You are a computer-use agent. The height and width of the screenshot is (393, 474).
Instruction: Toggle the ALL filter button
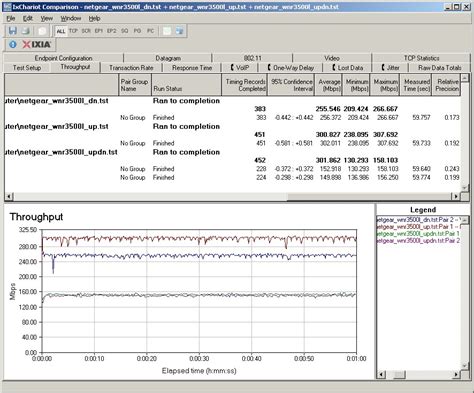click(61, 31)
